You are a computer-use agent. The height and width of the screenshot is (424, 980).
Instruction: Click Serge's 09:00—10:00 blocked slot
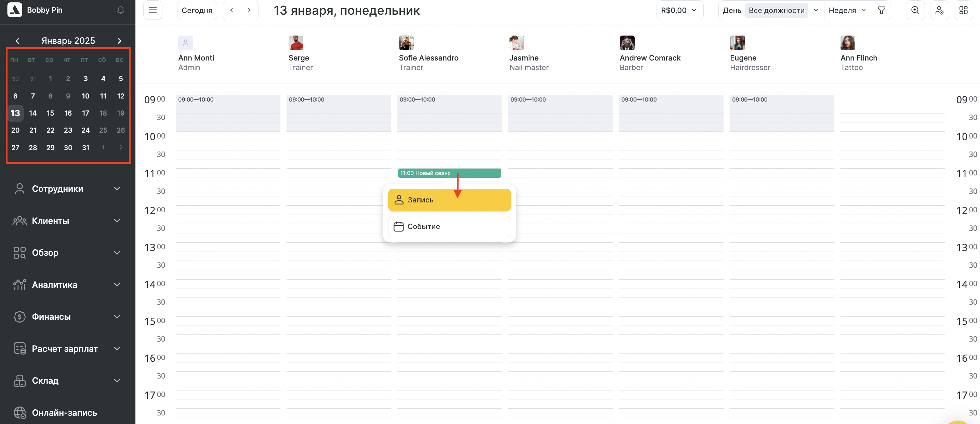(x=339, y=113)
